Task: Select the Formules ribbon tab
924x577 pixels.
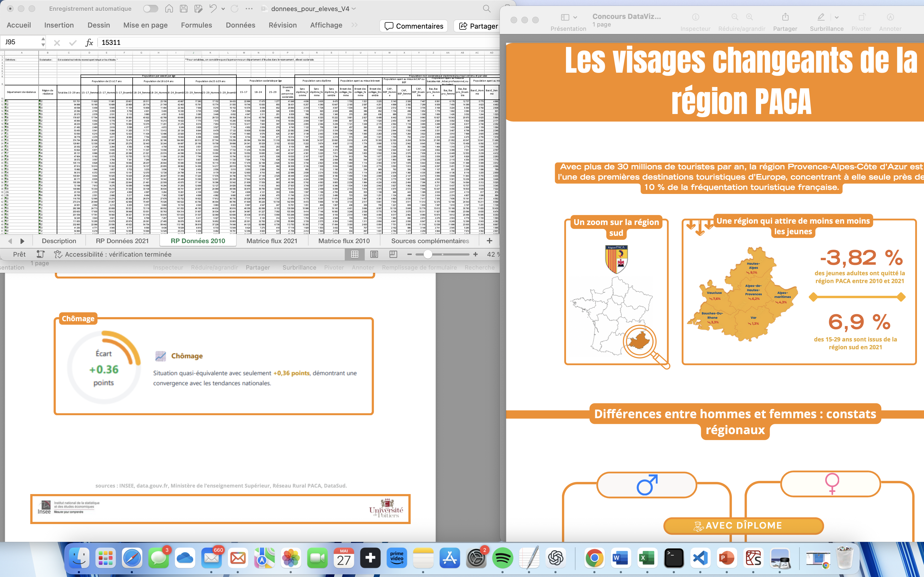Action: (x=197, y=25)
